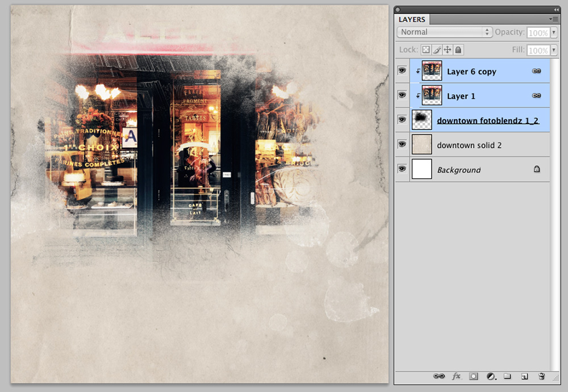Click the bakery photo on the canvas

click(x=181, y=145)
